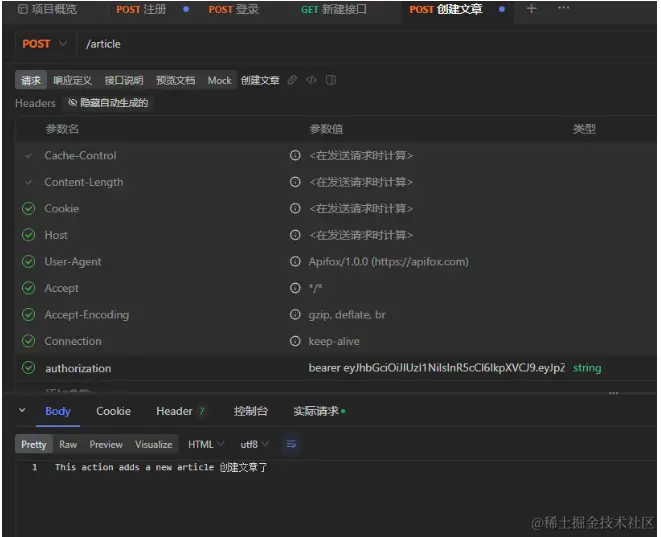This screenshot has height=537, width=661.
Task: Select Raw view mode
Action: [x=68, y=444]
